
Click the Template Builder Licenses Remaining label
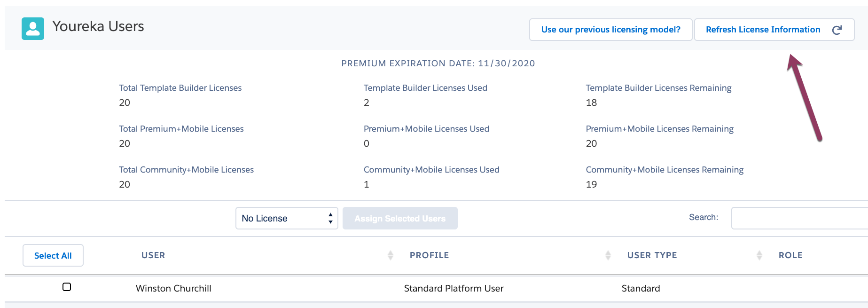(x=658, y=88)
